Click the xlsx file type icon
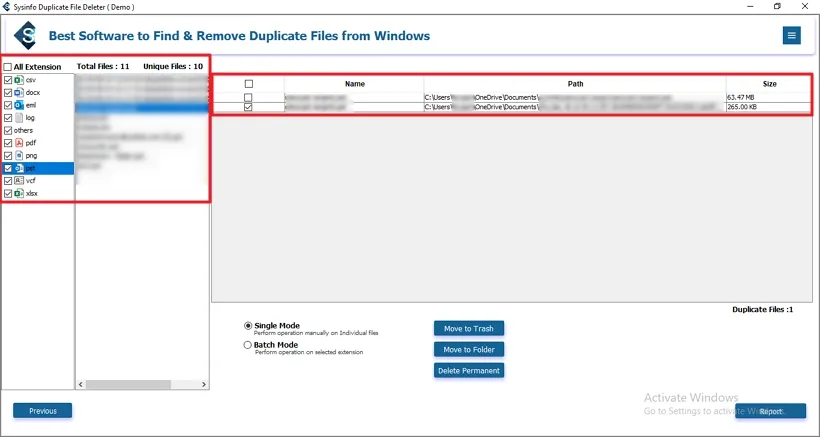820x437 pixels. pos(19,193)
